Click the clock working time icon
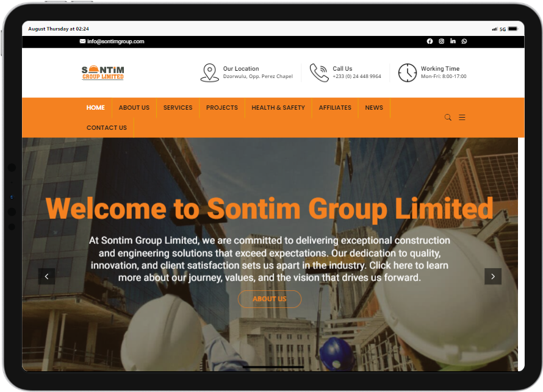Viewport: 543px width, 392px height. [x=408, y=73]
